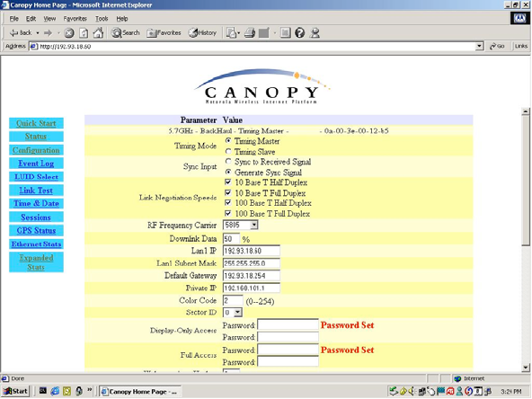Open the Quick Start link
Image resolution: width=532 pixels, height=399 pixels.
[36, 123]
